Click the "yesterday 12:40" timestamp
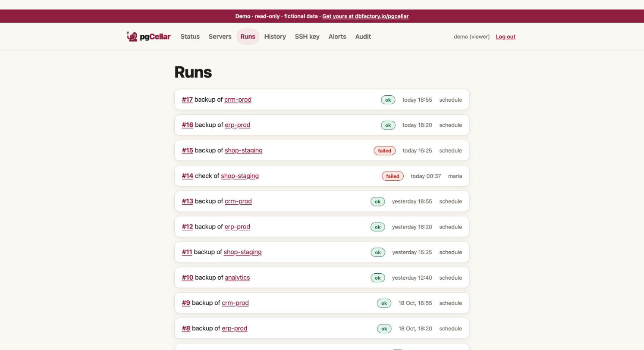The width and height of the screenshot is (644, 350). coord(412,278)
